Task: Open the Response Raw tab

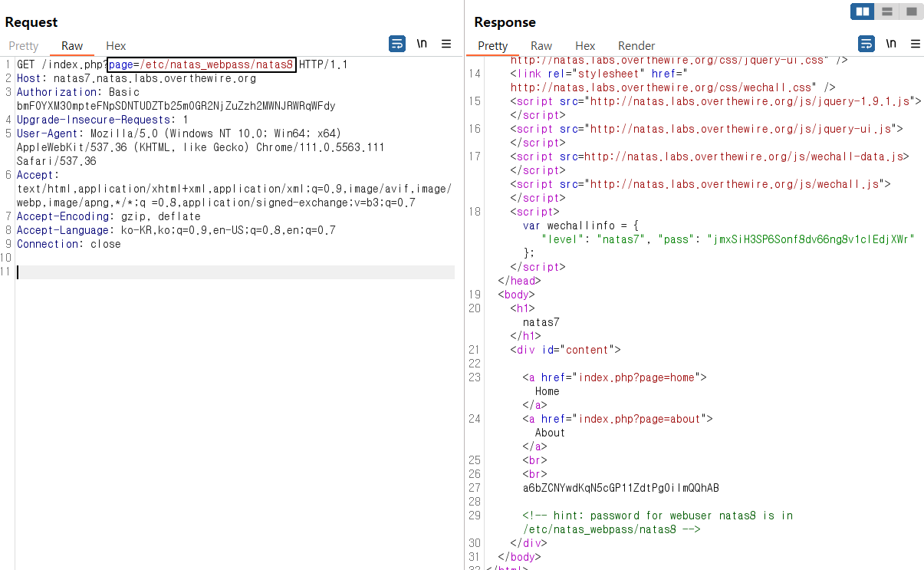Action: pyautogui.click(x=541, y=46)
